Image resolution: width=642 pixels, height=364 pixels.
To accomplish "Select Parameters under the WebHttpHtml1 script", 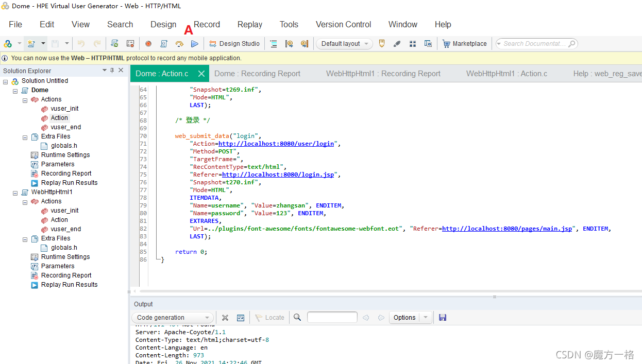I will pos(58,266).
